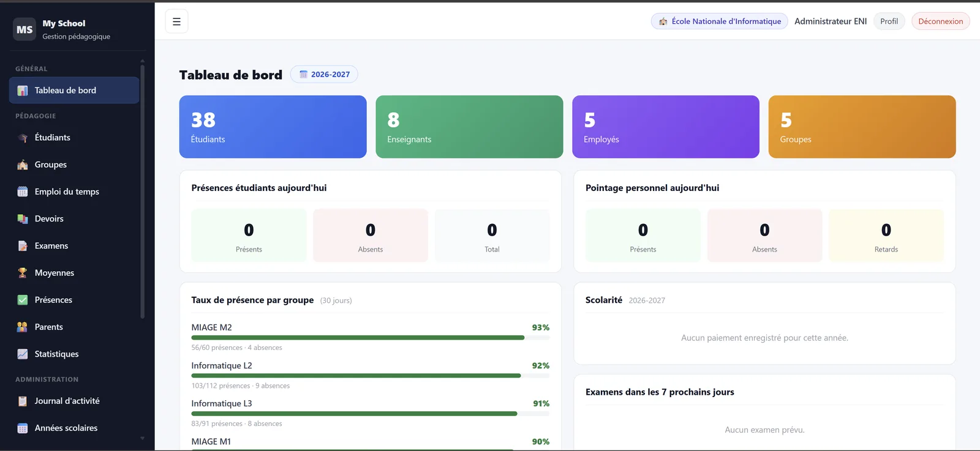Click the sidebar scroll down arrow

(x=143, y=438)
